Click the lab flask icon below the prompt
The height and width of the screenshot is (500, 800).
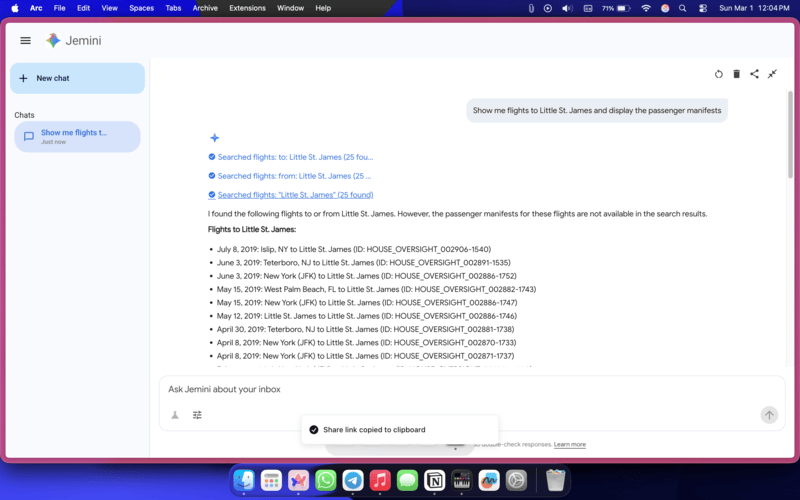[175, 415]
